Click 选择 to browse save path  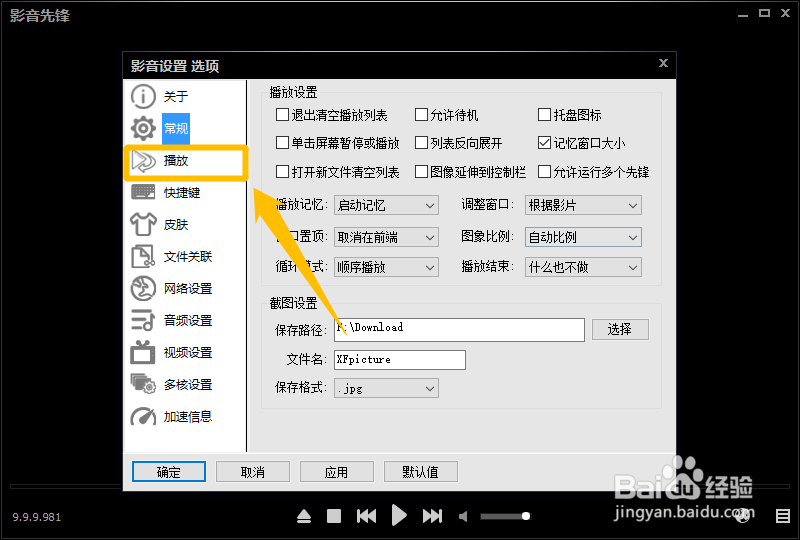point(620,329)
